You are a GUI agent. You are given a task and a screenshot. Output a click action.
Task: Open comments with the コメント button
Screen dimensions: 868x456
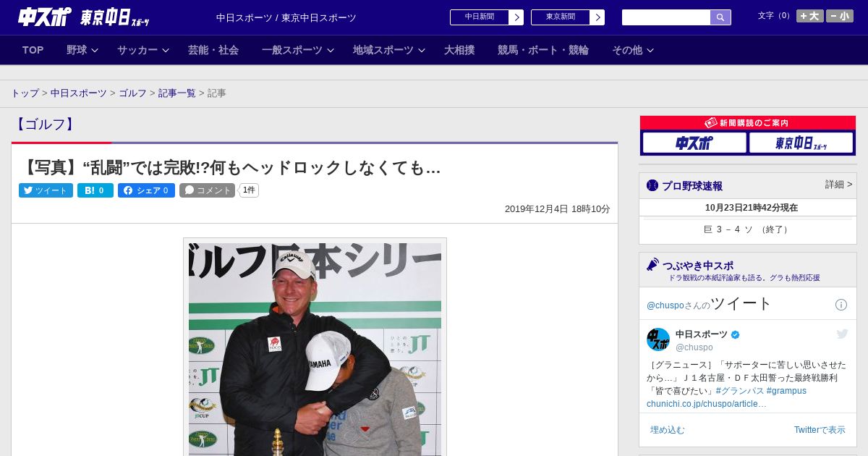[208, 190]
